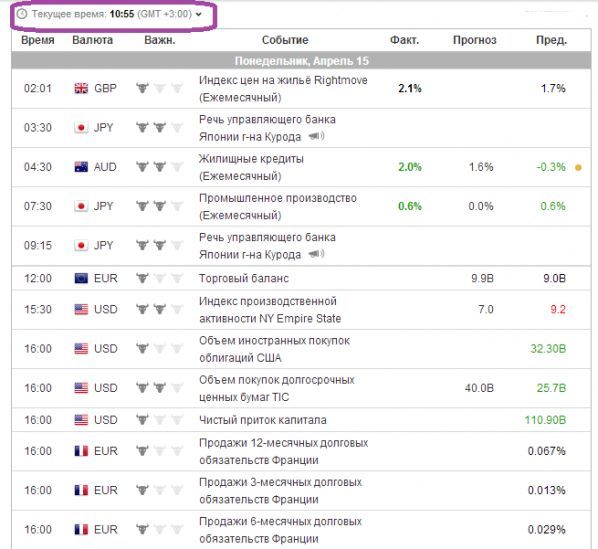
Task: Open Индекс цен на жильё Rightmove event
Action: (x=283, y=89)
